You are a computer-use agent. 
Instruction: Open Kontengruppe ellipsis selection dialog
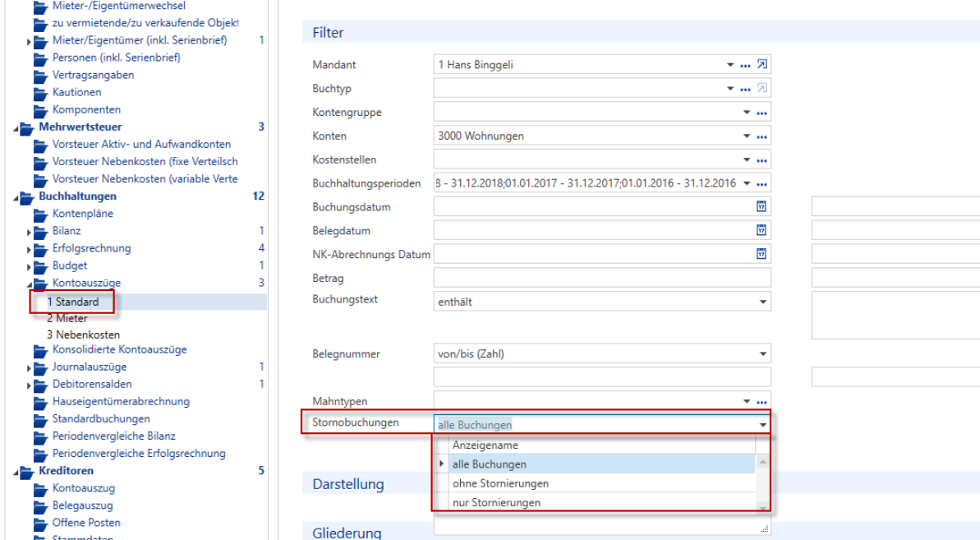[x=761, y=113]
